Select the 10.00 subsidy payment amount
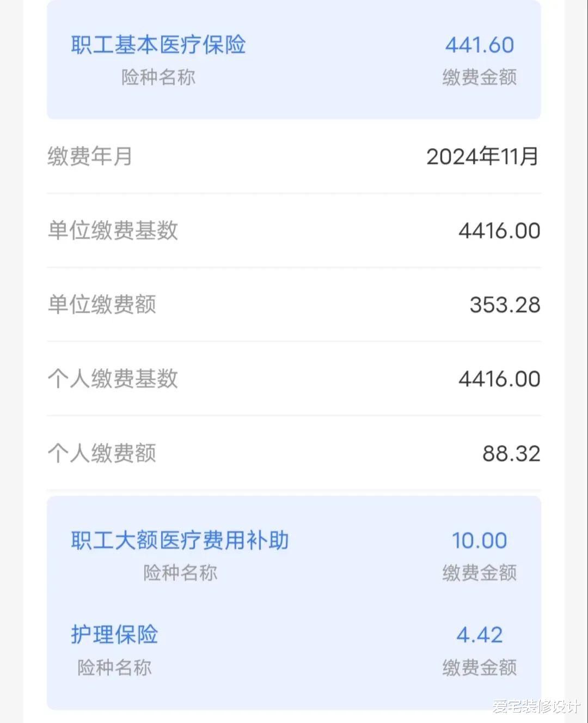588x723 pixels. 480,541
